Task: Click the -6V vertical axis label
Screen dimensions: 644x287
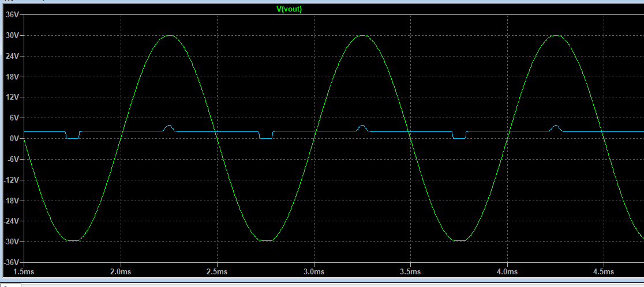Action: click(13, 159)
